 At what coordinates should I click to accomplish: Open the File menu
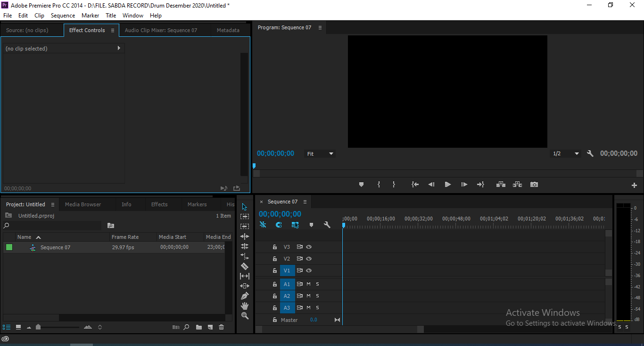[x=8, y=16]
